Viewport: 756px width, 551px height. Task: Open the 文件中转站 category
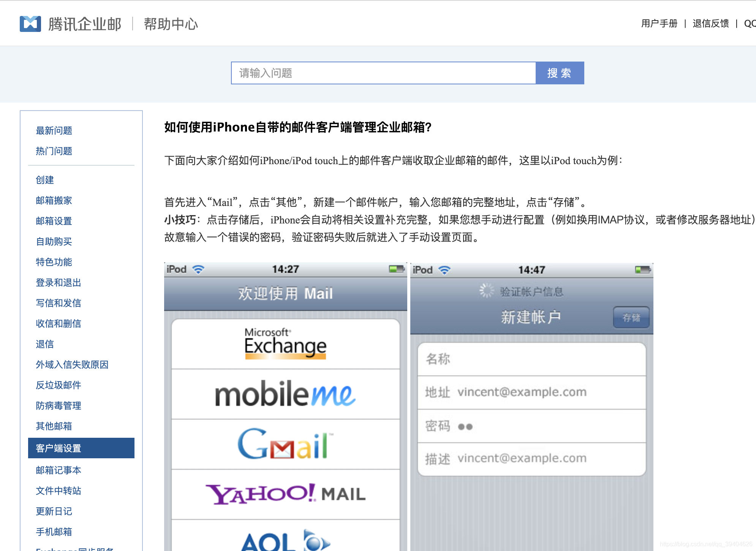pos(59,491)
